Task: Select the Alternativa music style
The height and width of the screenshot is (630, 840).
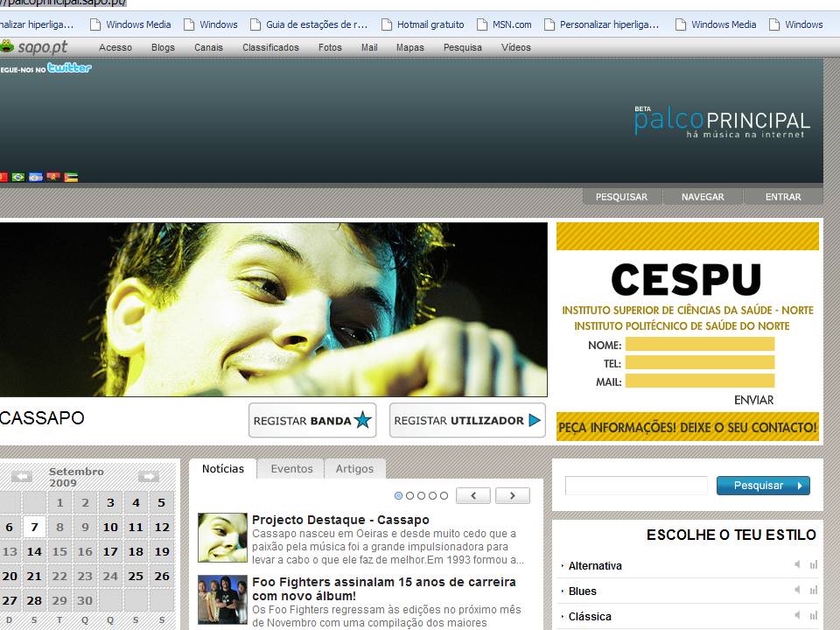Action: [x=595, y=566]
